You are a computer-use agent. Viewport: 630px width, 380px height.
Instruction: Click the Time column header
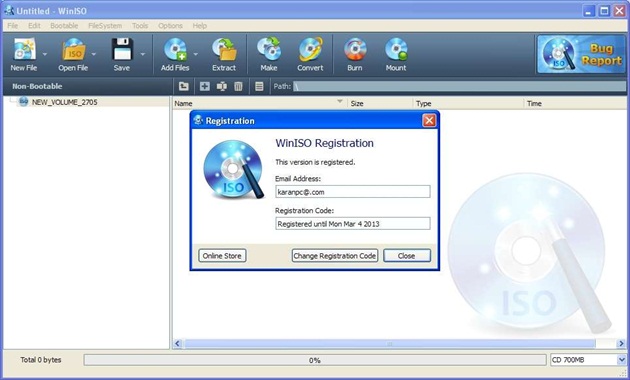[575, 103]
